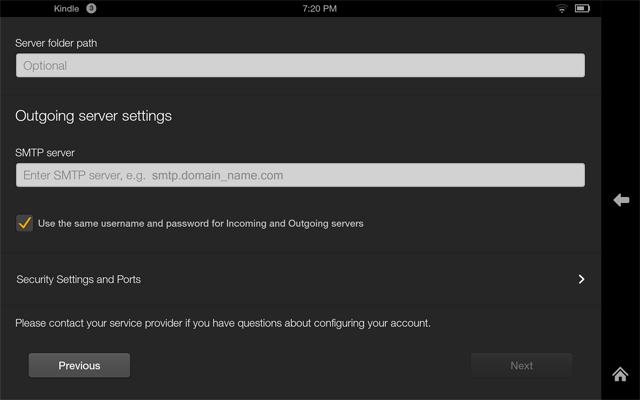Uncheck the same username and password checkbox
The height and width of the screenshot is (400, 640).
coord(24,223)
